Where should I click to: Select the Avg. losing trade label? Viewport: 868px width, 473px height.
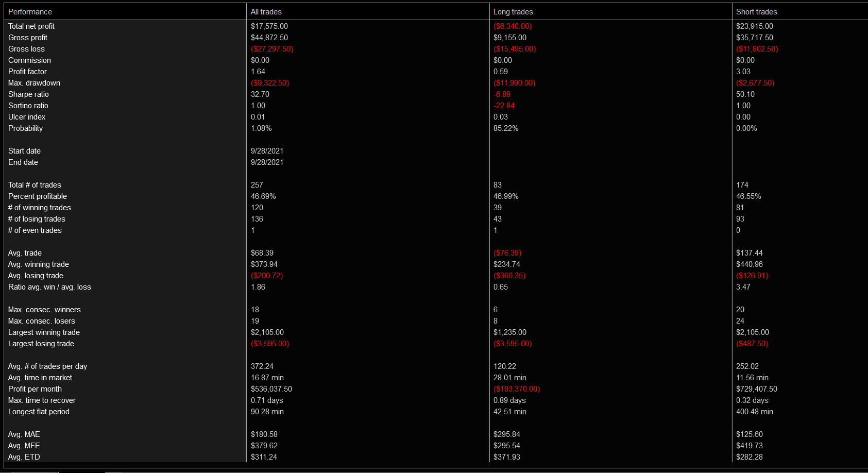coord(36,276)
